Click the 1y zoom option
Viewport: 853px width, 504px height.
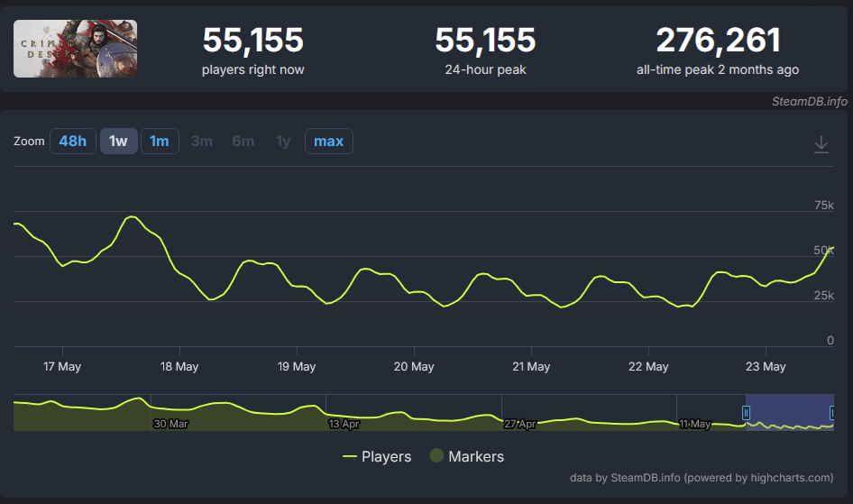point(283,142)
